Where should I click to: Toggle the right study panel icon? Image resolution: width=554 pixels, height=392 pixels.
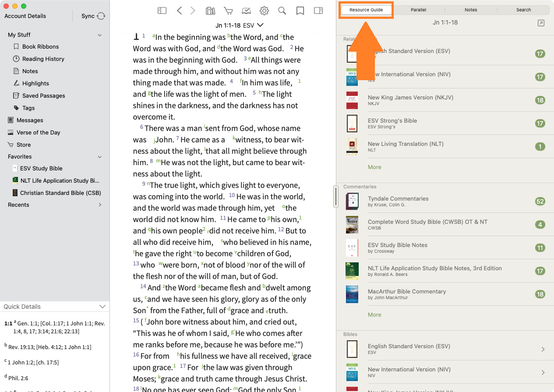tap(318, 11)
